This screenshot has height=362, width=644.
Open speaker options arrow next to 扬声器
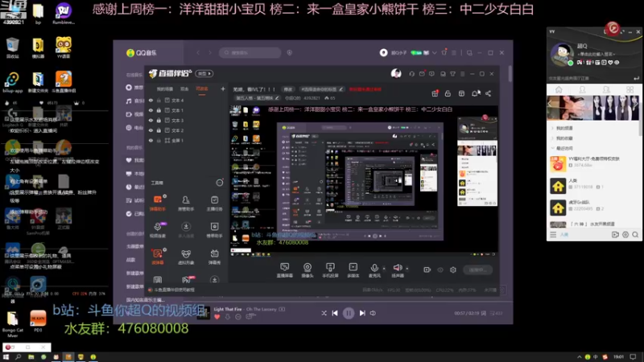407,269
